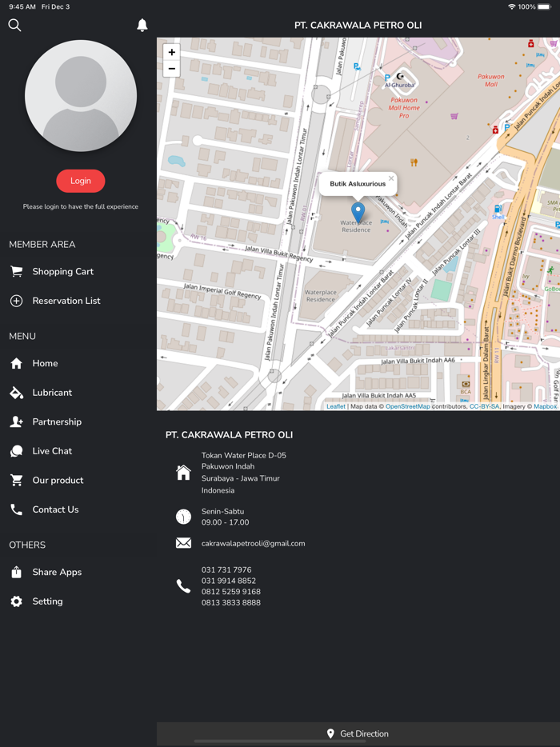Tap the profile avatar picture
This screenshot has height=747, width=560.
point(81,96)
